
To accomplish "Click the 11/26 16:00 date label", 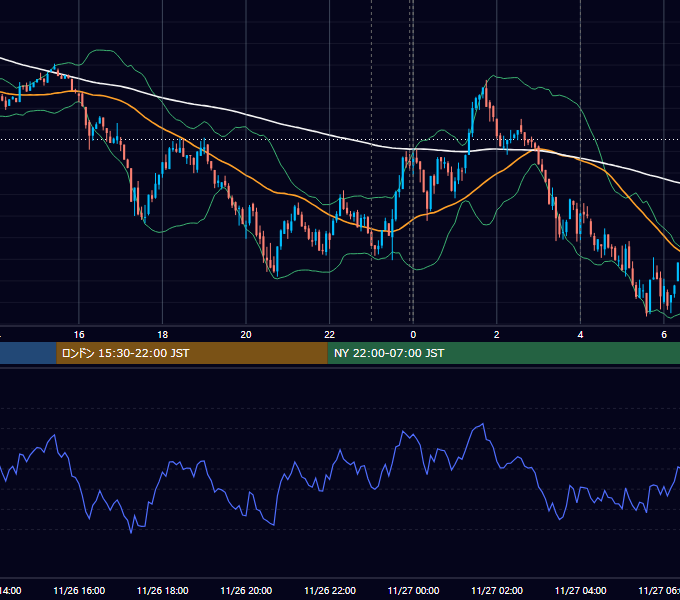I will click(x=79, y=590).
